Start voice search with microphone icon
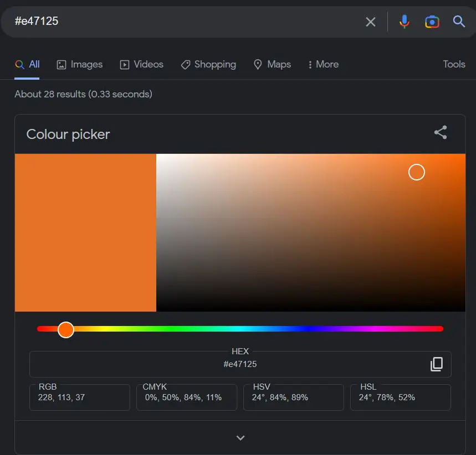This screenshot has width=476, height=455. click(404, 22)
